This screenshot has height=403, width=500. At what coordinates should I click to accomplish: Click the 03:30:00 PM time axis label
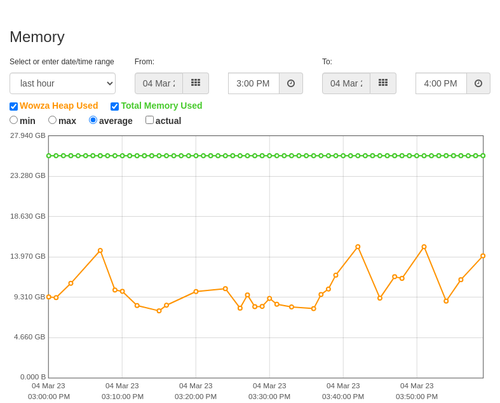269,397
